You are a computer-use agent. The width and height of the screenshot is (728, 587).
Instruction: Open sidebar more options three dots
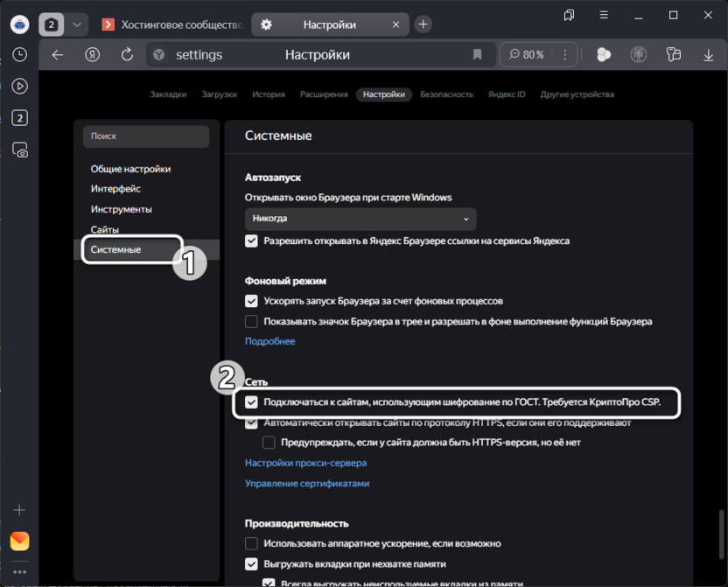pyautogui.click(x=19, y=571)
